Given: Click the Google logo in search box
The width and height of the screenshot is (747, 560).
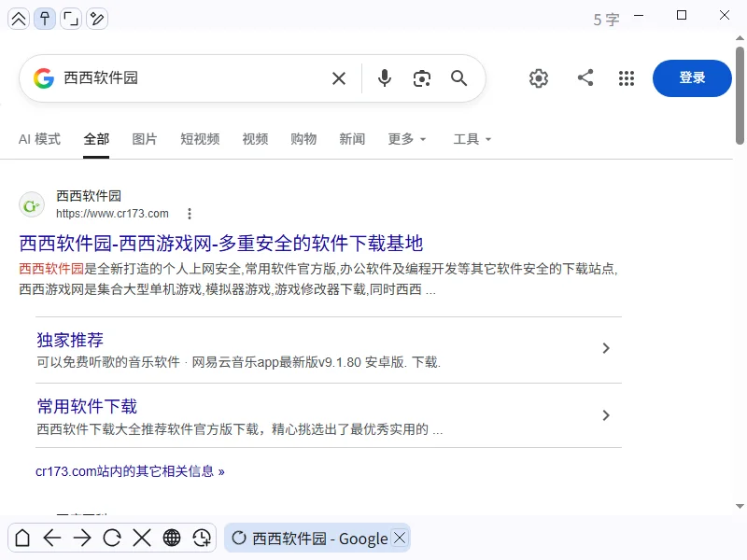Looking at the screenshot, I should (x=44, y=78).
